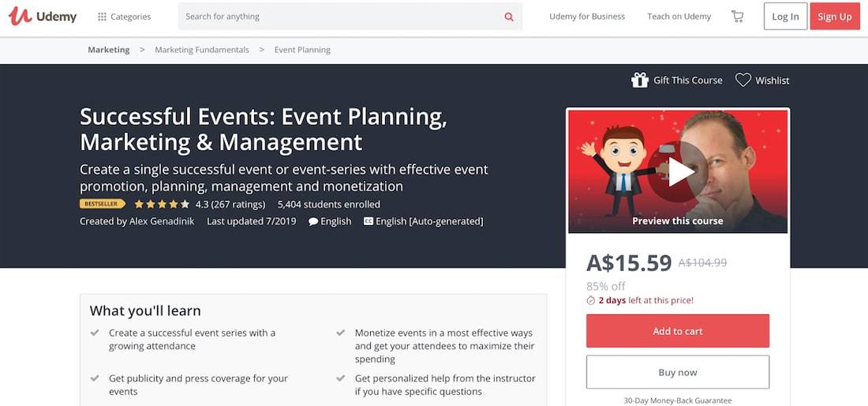
Task: Open Teach on Udemy link
Action: (679, 17)
